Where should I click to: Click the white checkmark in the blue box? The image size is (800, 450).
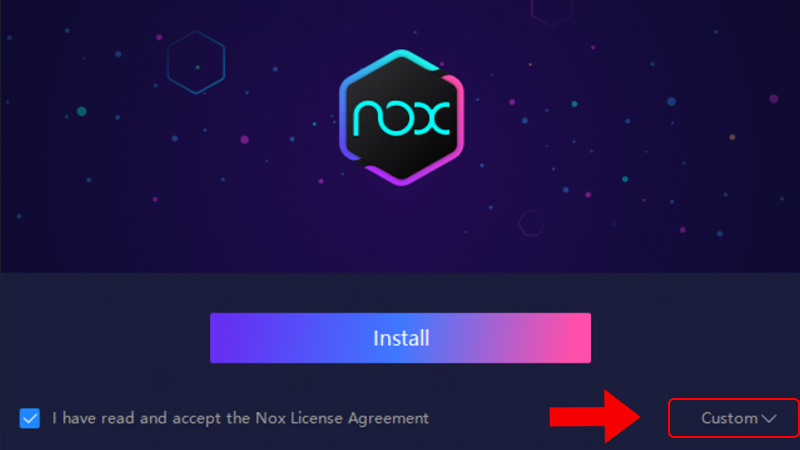[30, 418]
